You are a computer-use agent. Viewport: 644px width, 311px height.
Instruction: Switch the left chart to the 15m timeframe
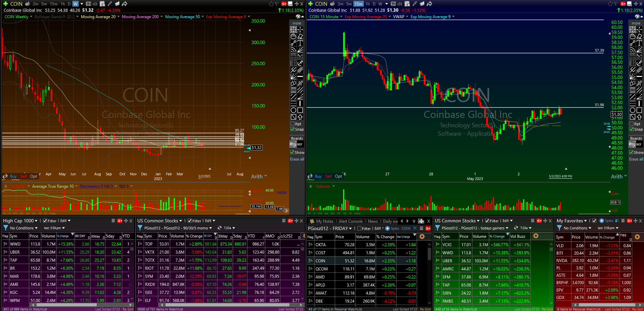[x=53, y=4]
